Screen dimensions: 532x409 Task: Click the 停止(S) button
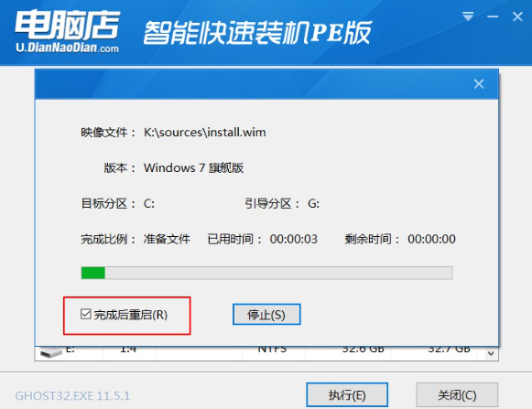pos(266,315)
